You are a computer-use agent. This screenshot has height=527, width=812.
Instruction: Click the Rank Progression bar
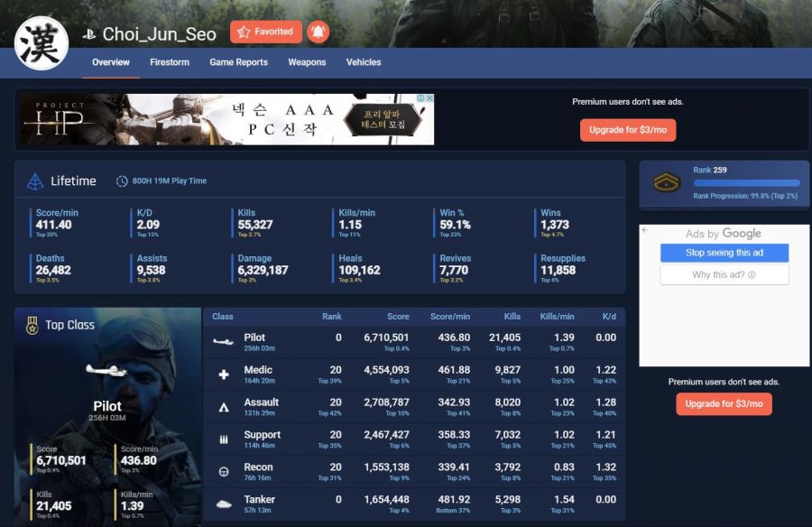pos(746,183)
